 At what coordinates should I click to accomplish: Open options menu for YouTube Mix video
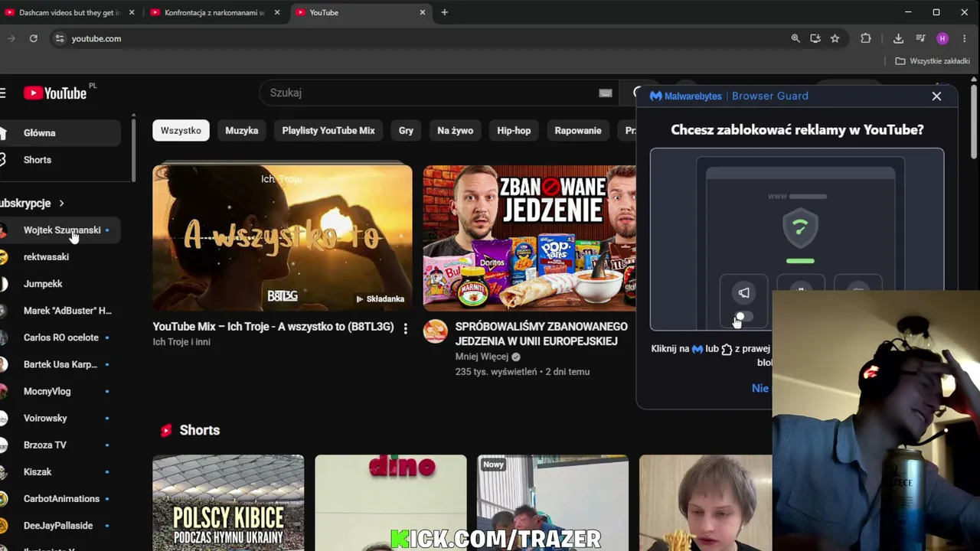[405, 328]
